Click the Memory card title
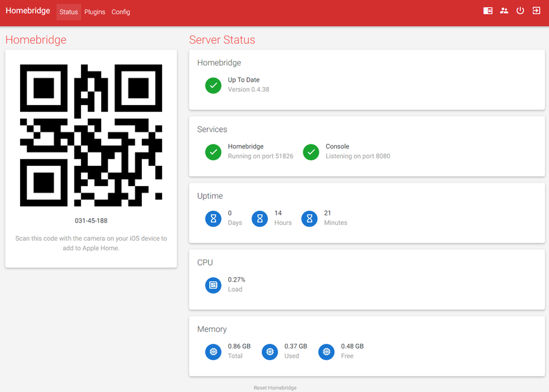Viewport: 549px width, 392px height. tap(212, 329)
